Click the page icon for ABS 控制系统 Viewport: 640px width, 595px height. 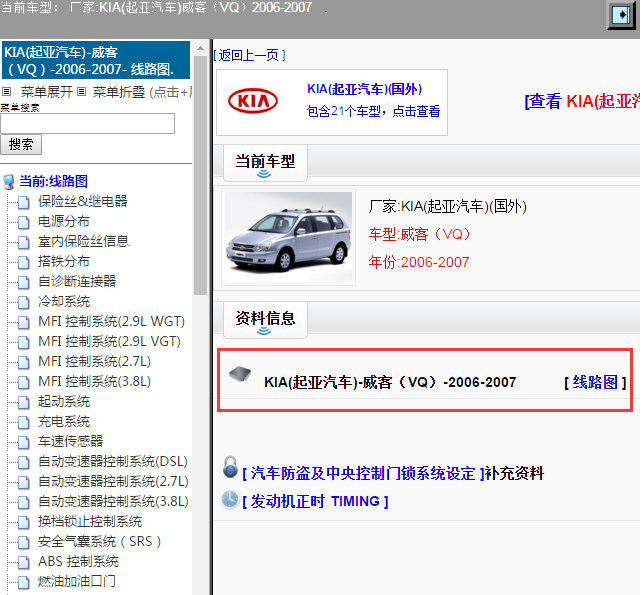pyautogui.click(x=24, y=562)
